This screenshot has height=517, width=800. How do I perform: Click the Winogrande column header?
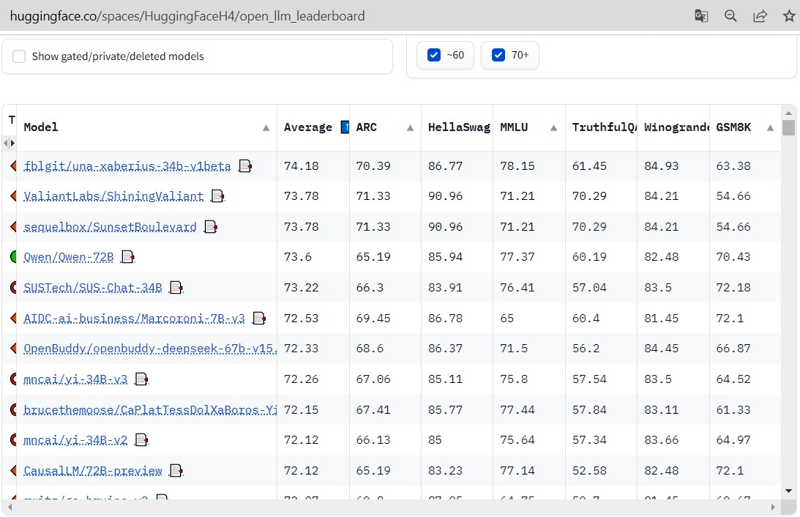(x=676, y=127)
